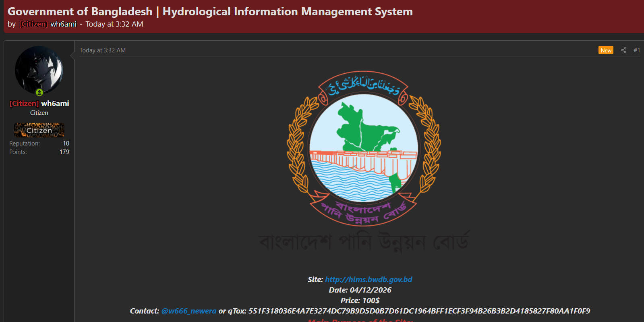Click the points value 179
Viewport: 644px width, 322px height.
pos(64,152)
